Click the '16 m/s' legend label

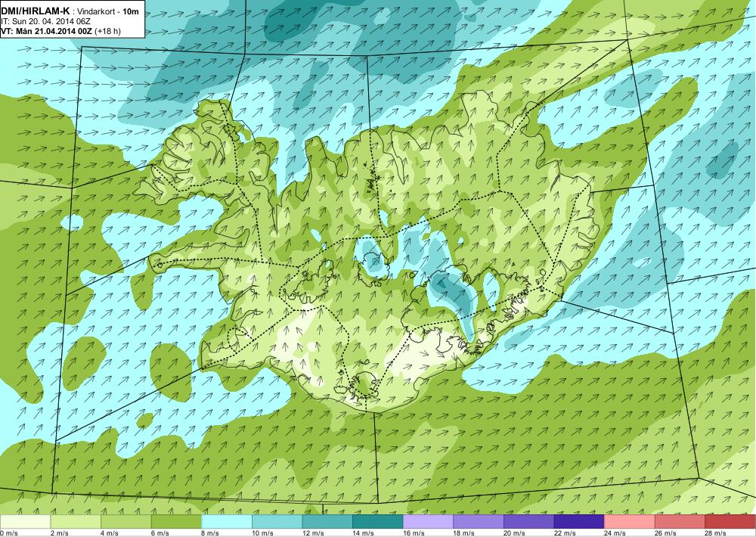pos(414,533)
